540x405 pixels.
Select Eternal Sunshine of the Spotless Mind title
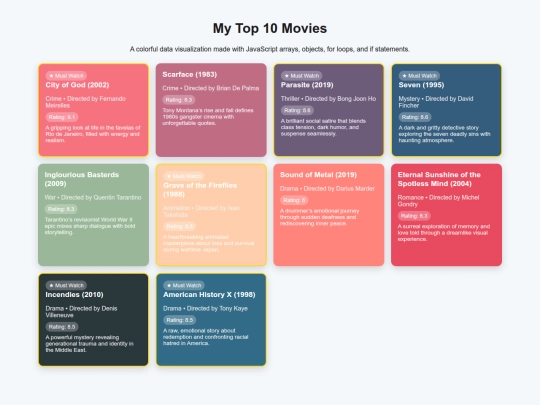439,179
